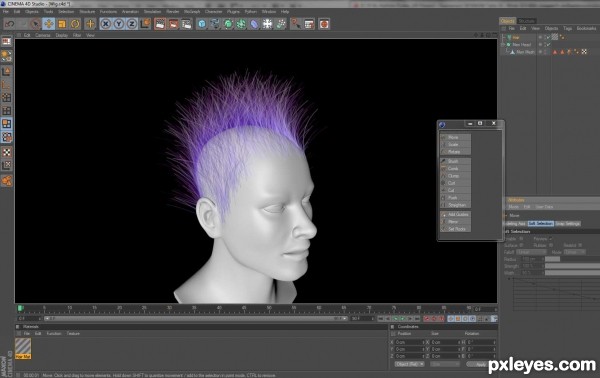Open the spline objects icon
This screenshot has height=378, width=600.
tap(215, 24)
